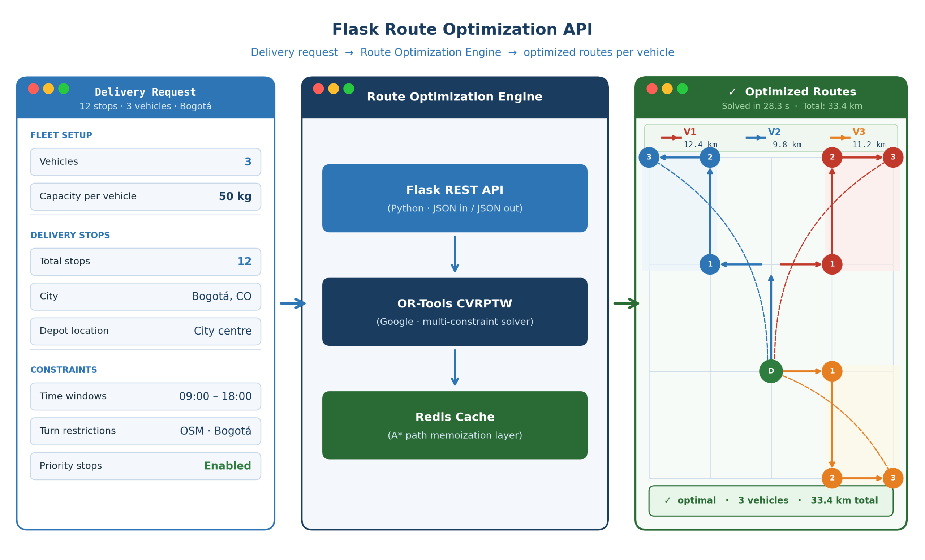Click the Depot location field
This screenshot has width=925, height=560.
coord(146,331)
